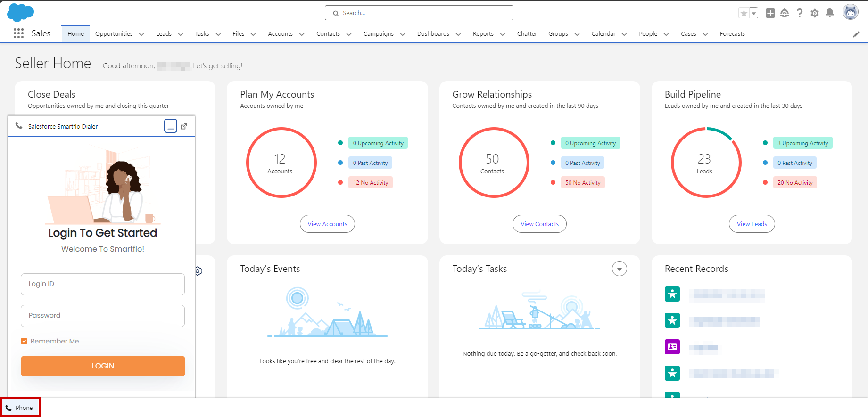This screenshot has height=417, width=868.
Task: Expand the Accounts tab chevron
Action: (x=302, y=34)
